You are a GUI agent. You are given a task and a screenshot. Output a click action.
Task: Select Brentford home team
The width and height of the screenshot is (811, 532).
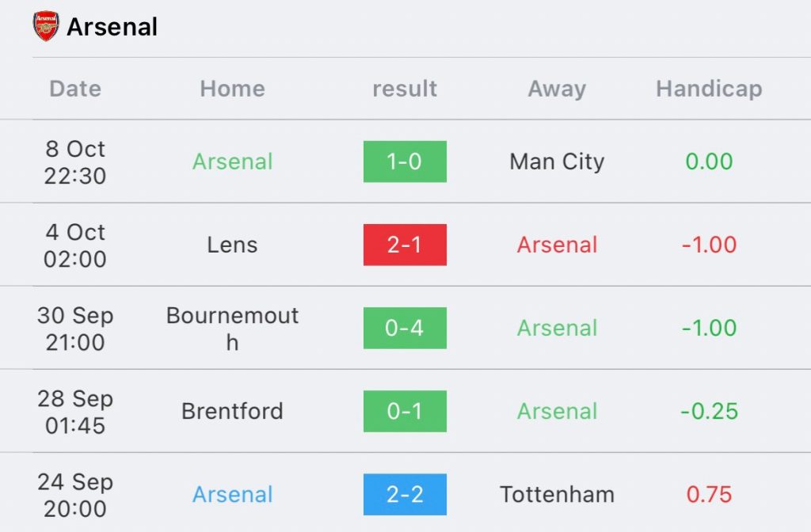(232, 411)
